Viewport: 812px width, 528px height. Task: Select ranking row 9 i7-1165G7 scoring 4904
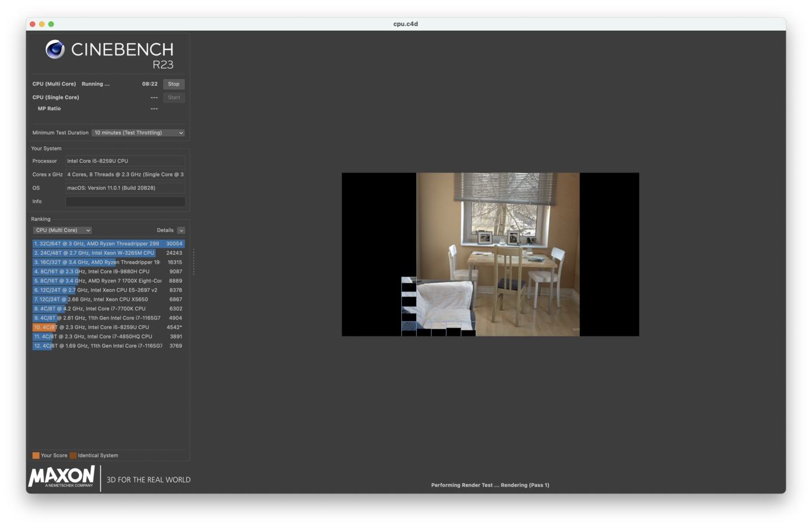click(x=109, y=318)
